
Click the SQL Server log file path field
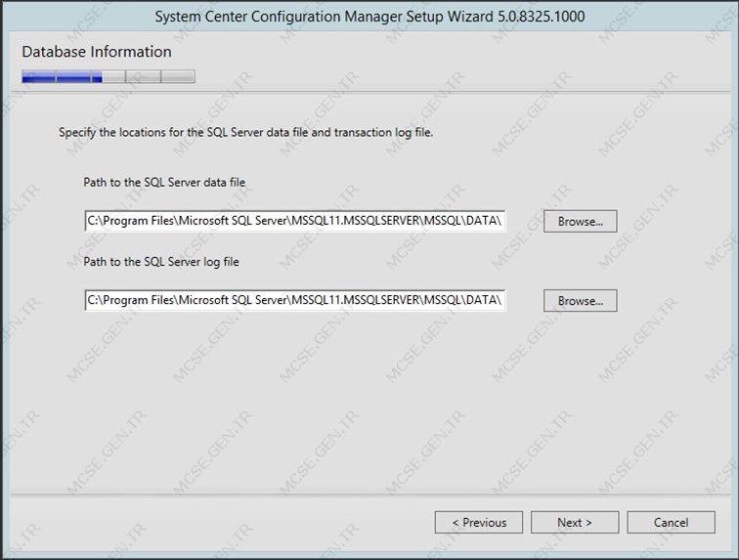tap(295, 300)
